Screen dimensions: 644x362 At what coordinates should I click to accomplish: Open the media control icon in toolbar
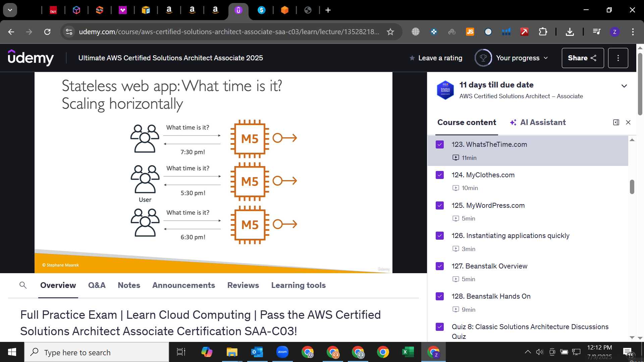coord(597,32)
